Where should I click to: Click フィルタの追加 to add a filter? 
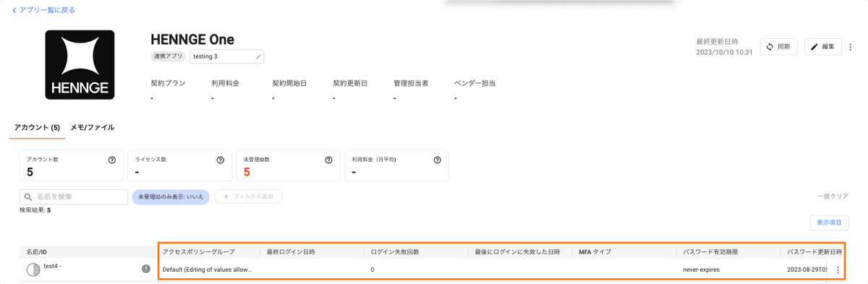pos(248,197)
